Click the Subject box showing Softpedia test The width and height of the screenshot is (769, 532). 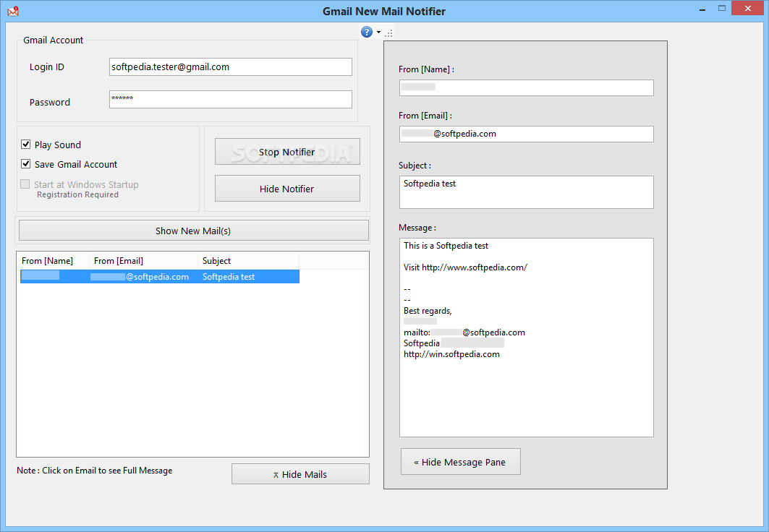(x=526, y=192)
